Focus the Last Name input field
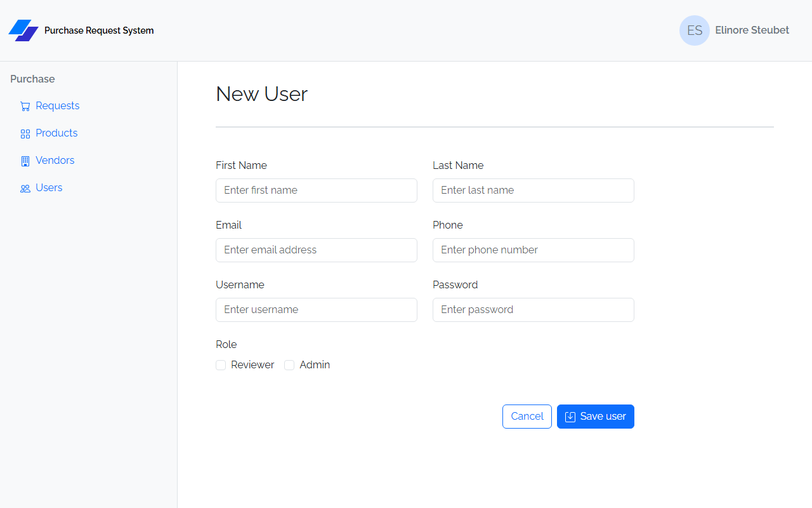The width and height of the screenshot is (812, 508). (x=534, y=190)
